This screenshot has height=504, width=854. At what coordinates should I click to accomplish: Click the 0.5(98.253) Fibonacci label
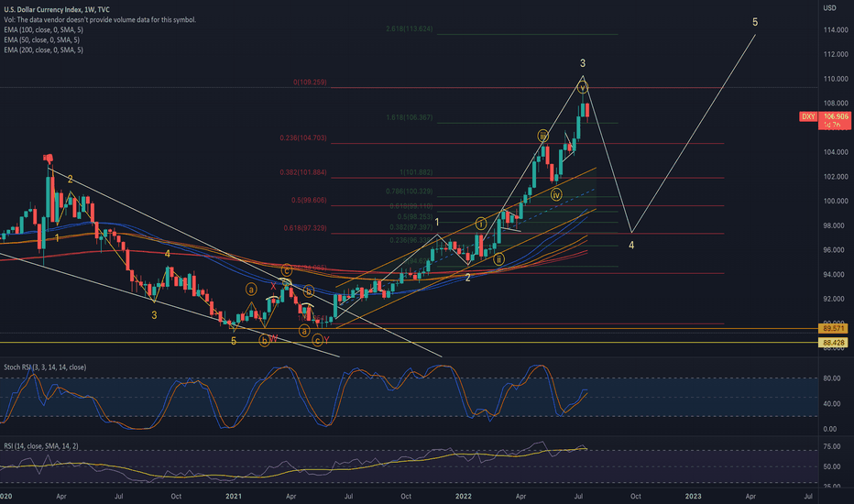click(415, 217)
